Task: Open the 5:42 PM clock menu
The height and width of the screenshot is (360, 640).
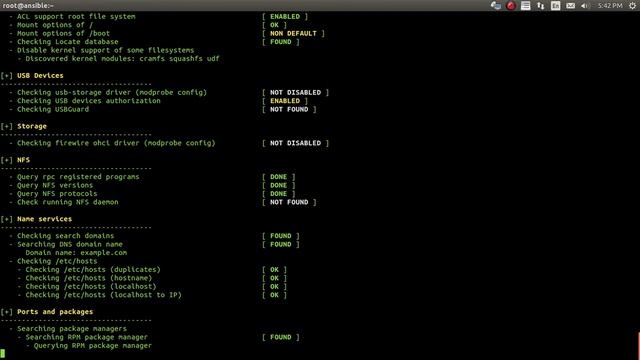Action: [x=610, y=6]
